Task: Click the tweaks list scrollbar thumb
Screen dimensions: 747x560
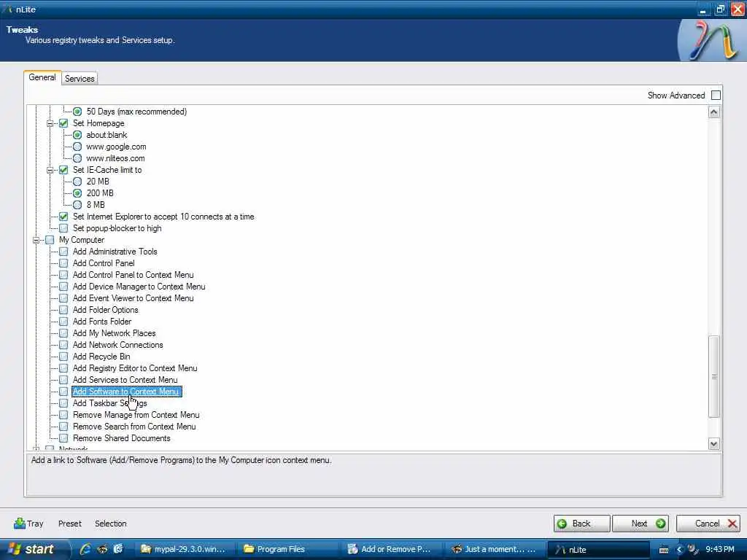Action: coord(713,376)
